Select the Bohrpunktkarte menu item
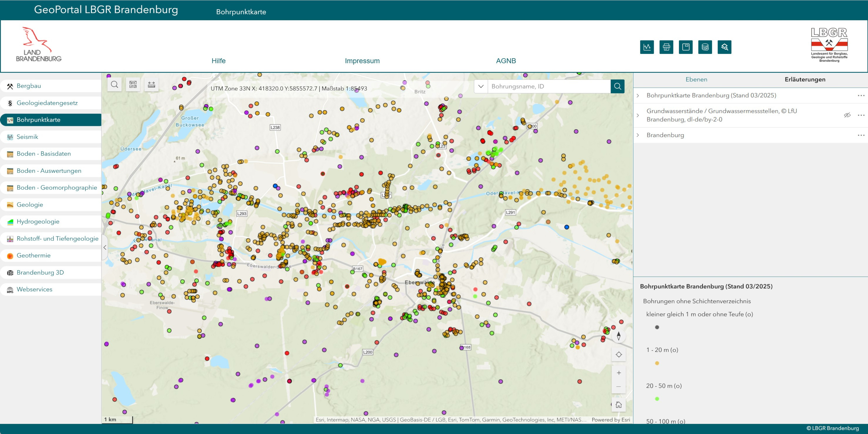The width and height of the screenshot is (868, 434). [x=51, y=119]
